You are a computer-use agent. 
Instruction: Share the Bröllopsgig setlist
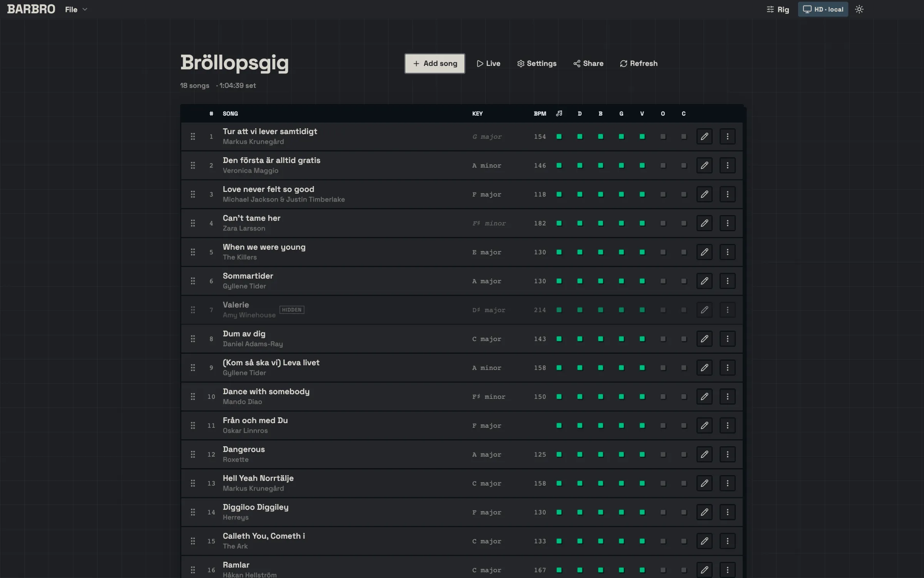588,64
